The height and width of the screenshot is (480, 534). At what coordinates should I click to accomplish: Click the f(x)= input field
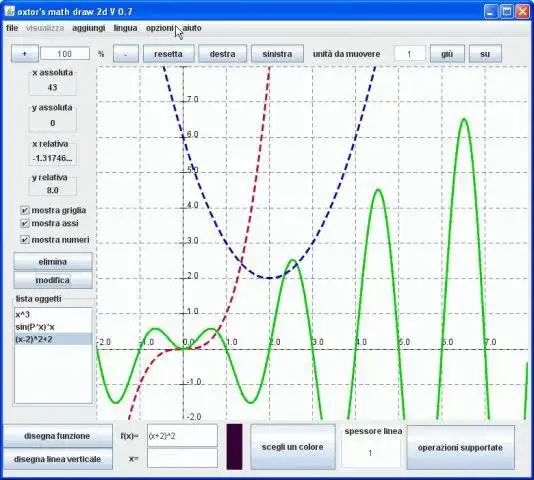[x=182, y=435]
